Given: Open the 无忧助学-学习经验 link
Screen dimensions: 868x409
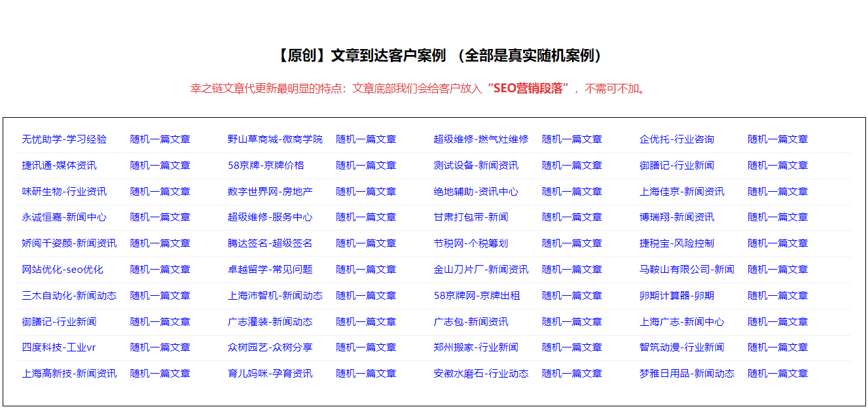Looking at the screenshot, I should [x=64, y=139].
